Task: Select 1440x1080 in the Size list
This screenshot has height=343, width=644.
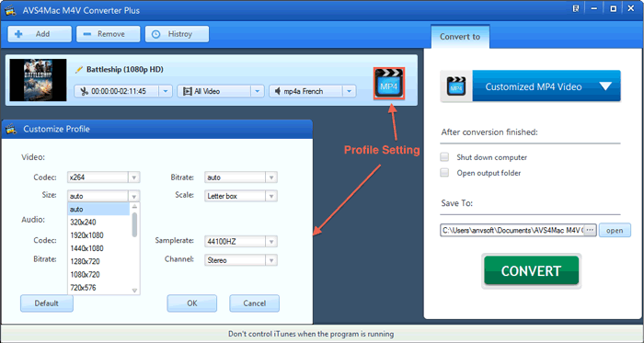Action: tap(99, 248)
